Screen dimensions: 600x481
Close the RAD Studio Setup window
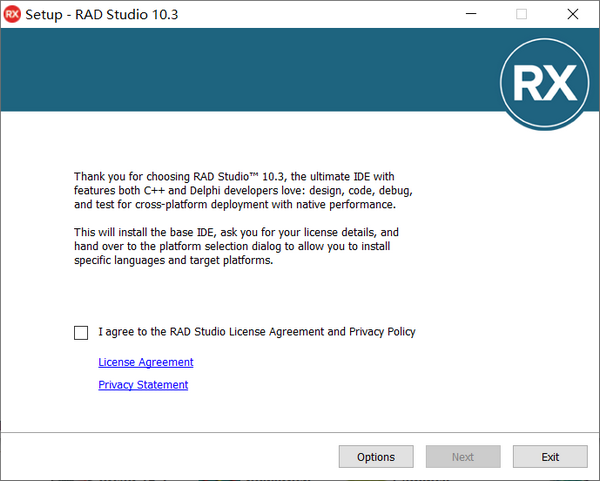click(x=572, y=14)
